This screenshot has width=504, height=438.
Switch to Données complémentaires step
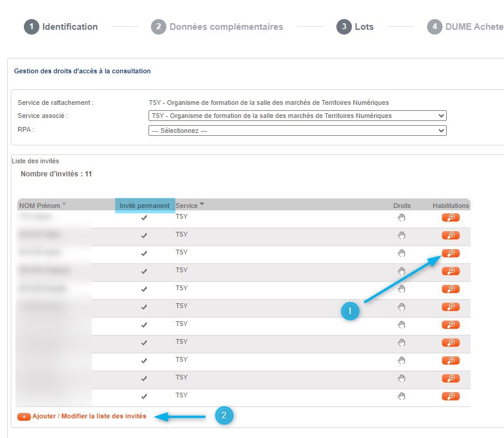point(218,27)
